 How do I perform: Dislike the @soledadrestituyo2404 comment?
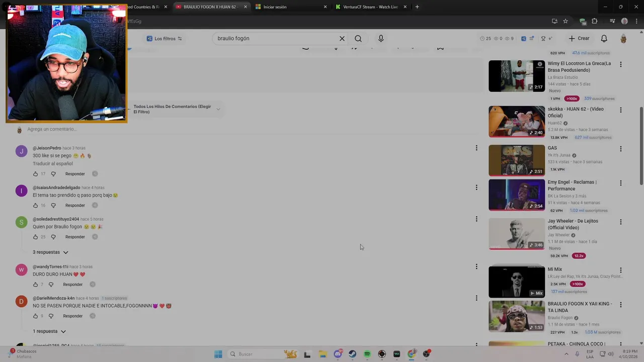pos(53,237)
